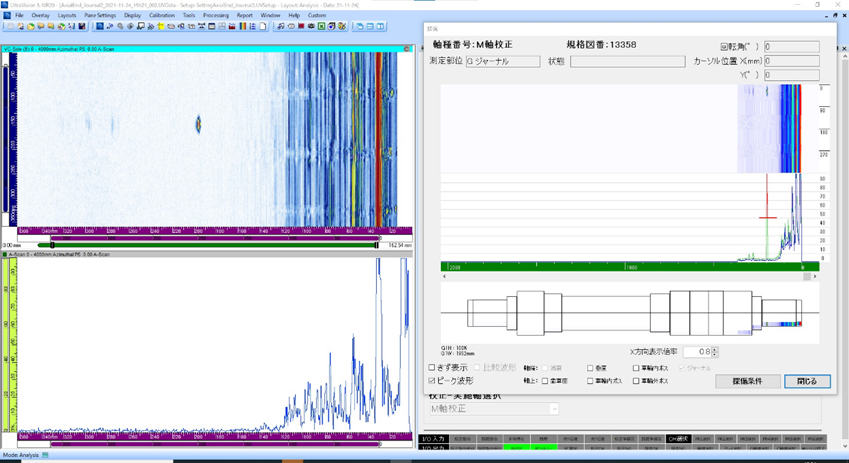Click the musical-note style icon in third group
The width and height of the screenshot is (849, 463).
281,26
